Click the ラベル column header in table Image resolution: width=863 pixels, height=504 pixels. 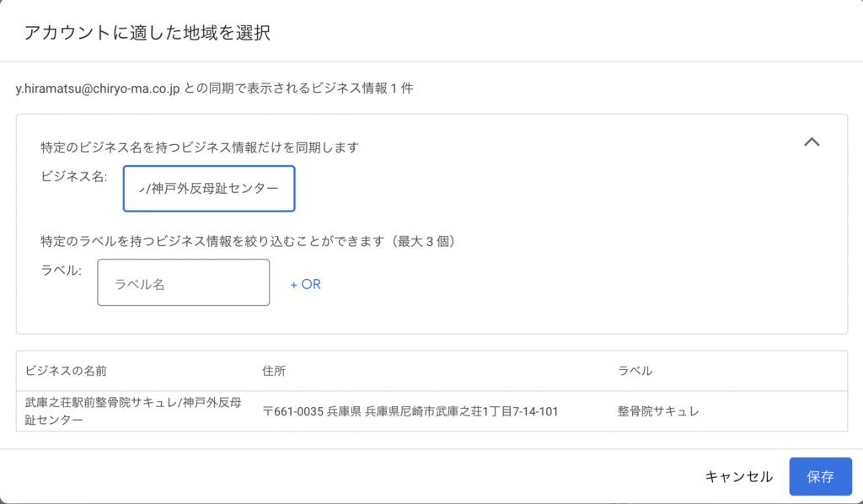pyautogui.click(x=635, y=371)
